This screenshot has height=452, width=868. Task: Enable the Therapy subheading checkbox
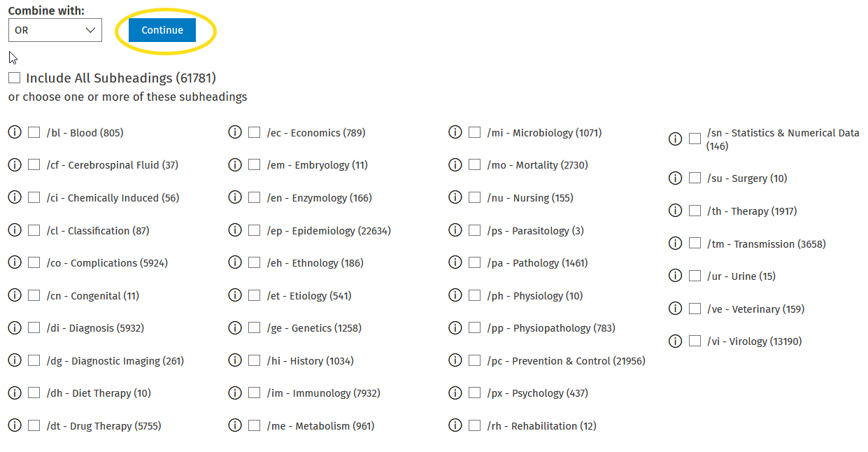point(695,211)
